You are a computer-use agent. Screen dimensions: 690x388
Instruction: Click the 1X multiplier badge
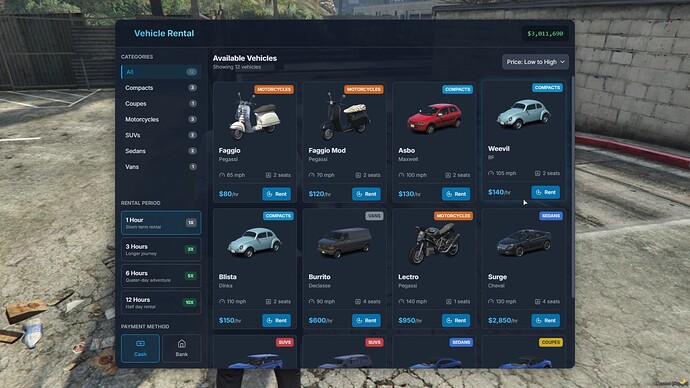191,223
